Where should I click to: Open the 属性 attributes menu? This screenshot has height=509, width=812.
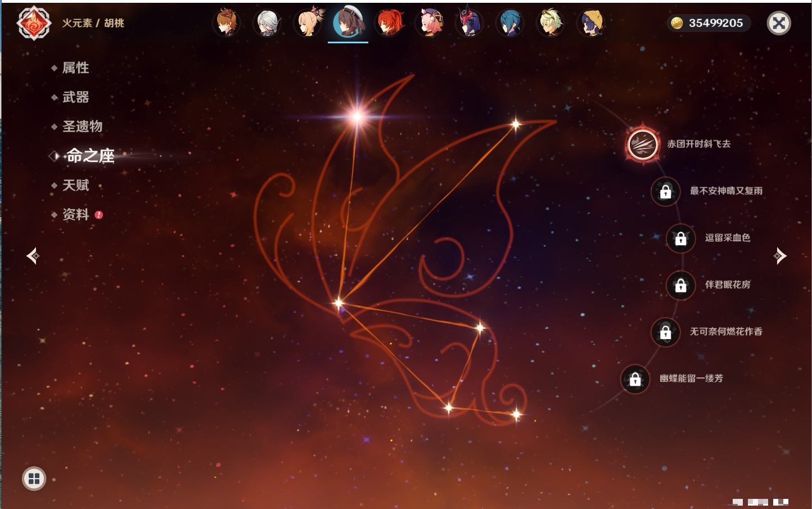point(75,68)
